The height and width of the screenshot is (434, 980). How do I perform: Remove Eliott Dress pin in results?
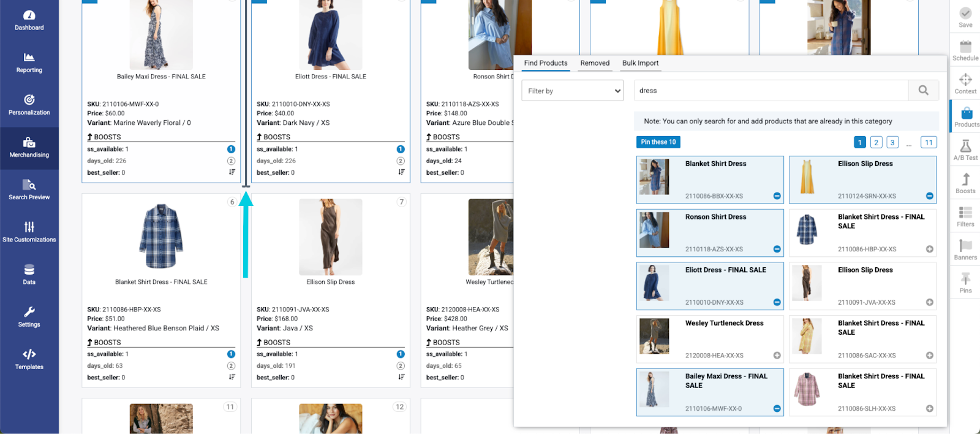click(777, 302)
